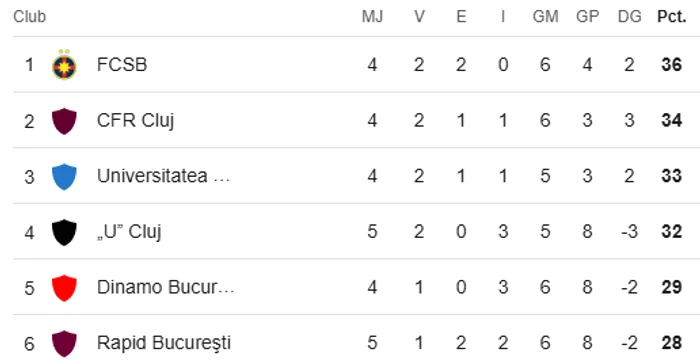This screenshot has height=364, width=700.
Task: Click the FCSB club crest icon
Action: [x=64, y=65]
